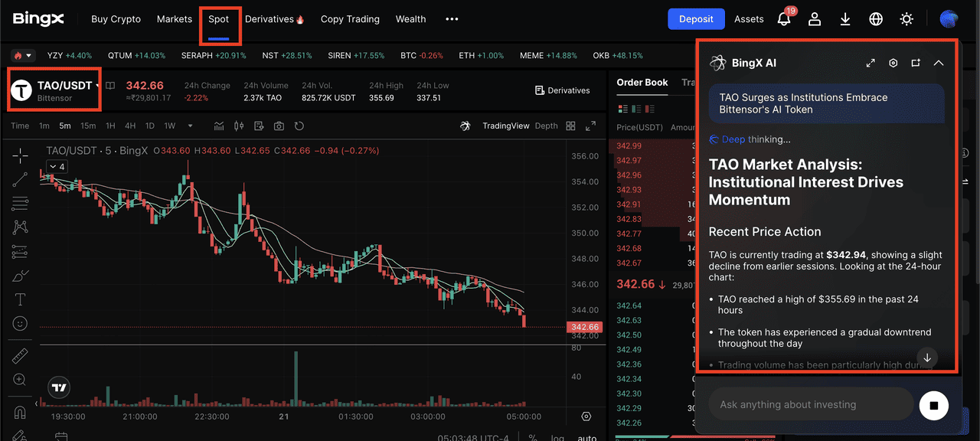Select the Fibonacci retracement lines tool
This screenshot has width=980, height=441.
21,204
